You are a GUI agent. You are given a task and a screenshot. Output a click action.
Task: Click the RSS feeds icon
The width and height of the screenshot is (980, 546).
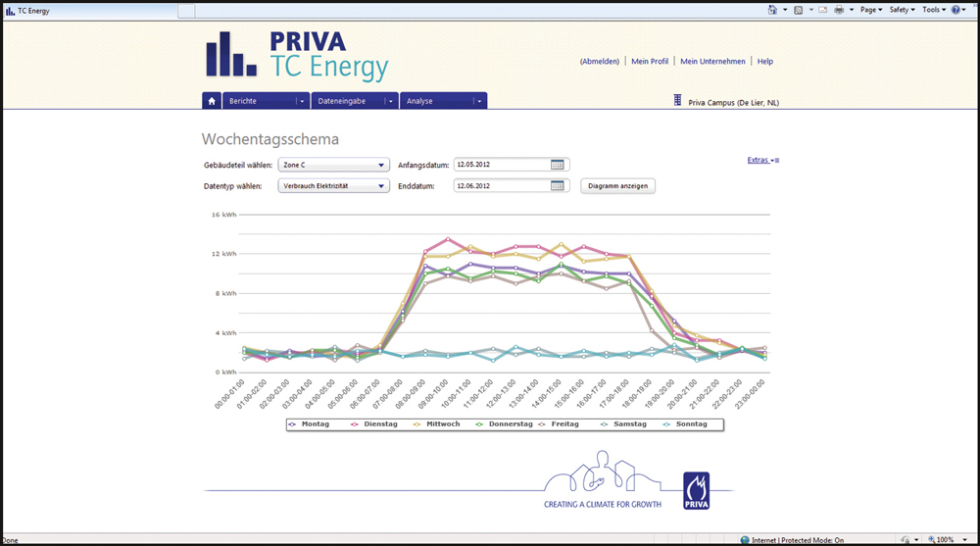point(798,10)
